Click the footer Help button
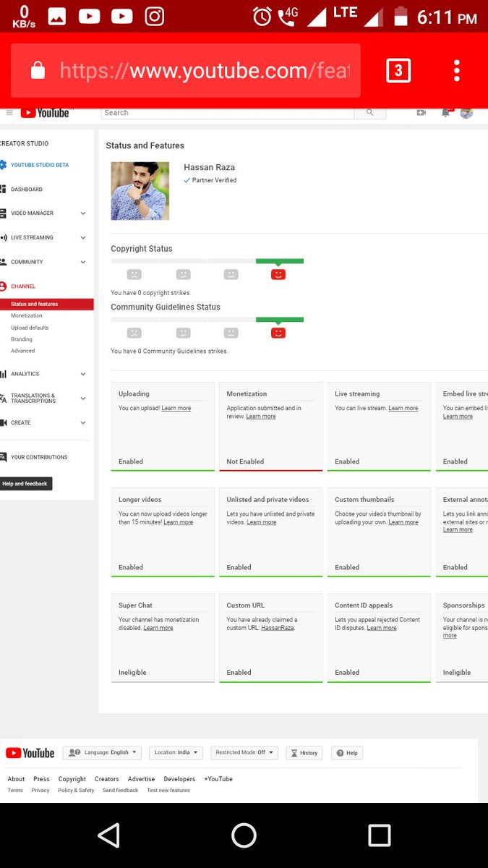Image resolution: width=488 pixels, height=868 pixels. 347,752
